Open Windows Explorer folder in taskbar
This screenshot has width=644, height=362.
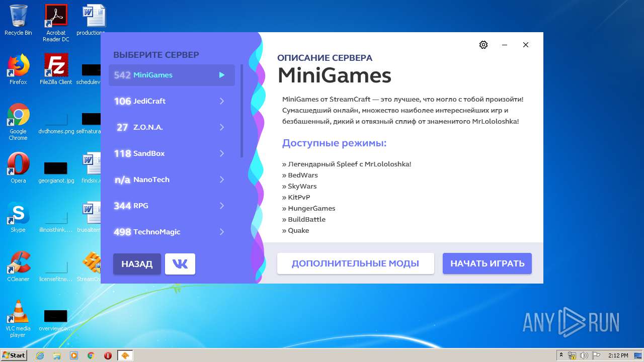57,355
